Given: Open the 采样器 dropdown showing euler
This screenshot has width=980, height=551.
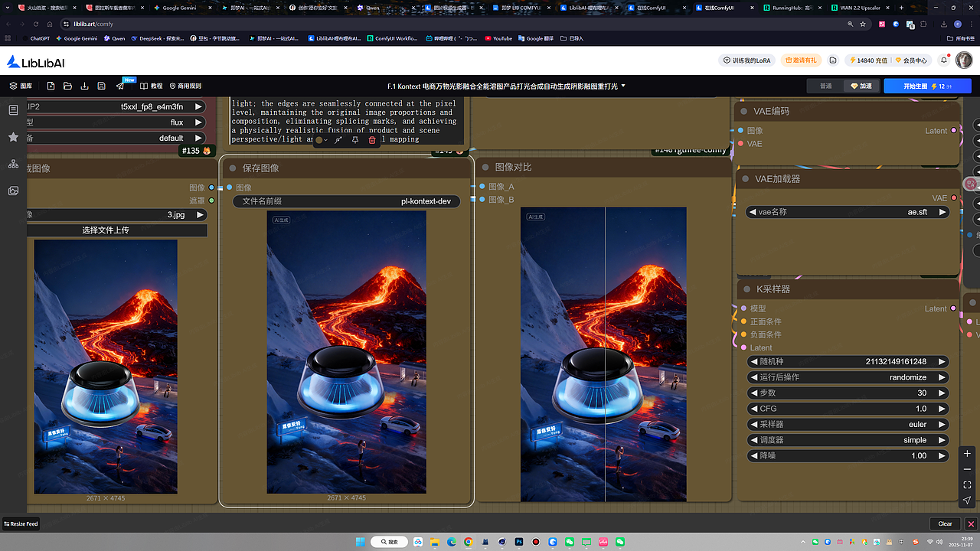Looking at the screenshot, I should (847, 424).
